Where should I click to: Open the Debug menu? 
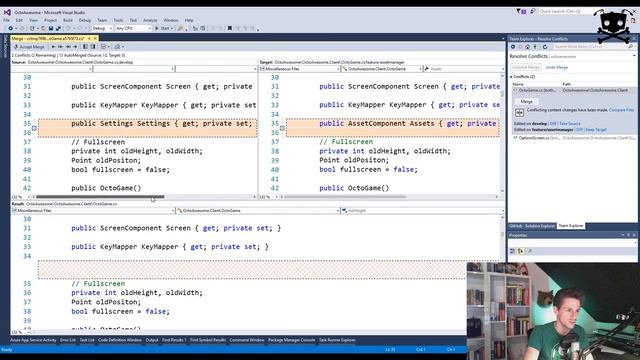point(85,20)
